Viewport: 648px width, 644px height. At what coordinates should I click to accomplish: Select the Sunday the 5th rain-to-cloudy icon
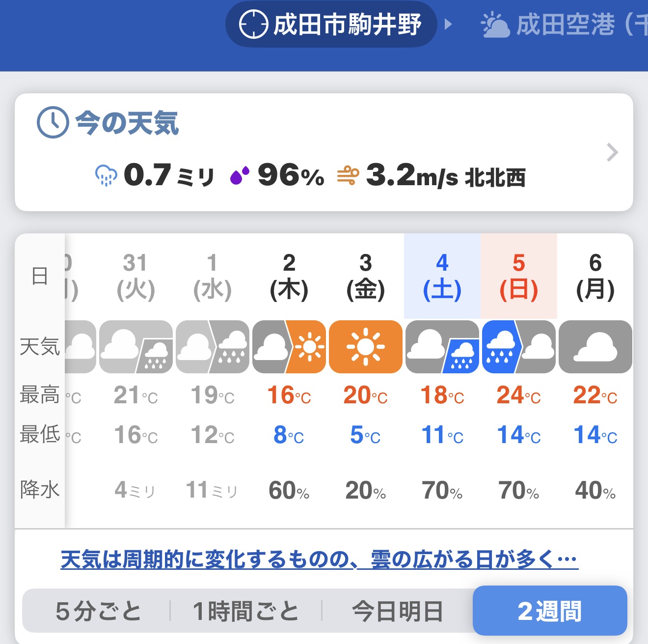[519, 347]
